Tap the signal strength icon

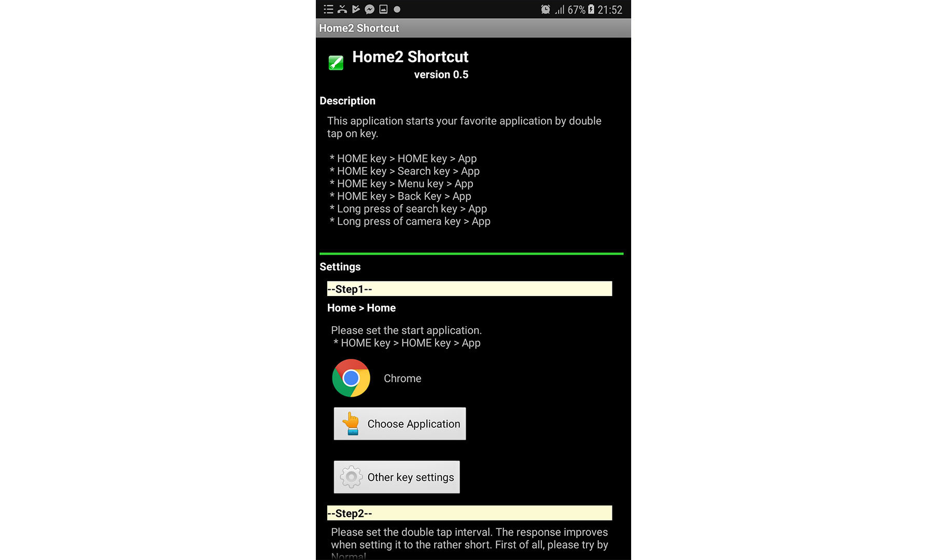tap(560, 9)
